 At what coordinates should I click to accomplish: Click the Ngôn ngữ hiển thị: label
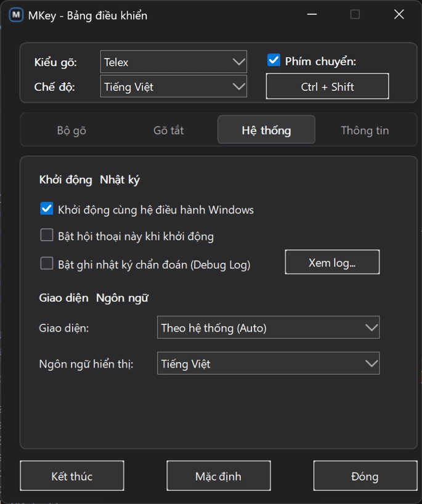[x=86, y=364]
